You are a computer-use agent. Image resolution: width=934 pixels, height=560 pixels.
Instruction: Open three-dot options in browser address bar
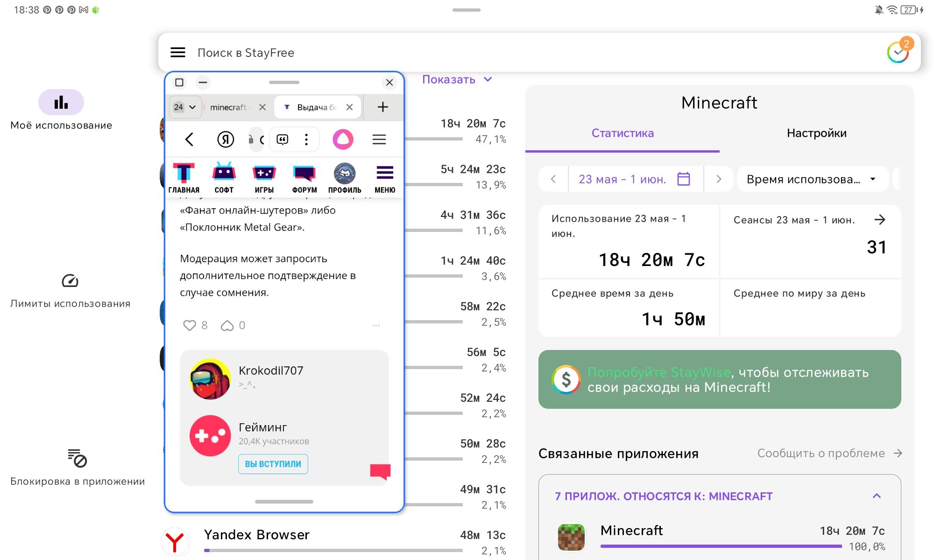point(306,139)
